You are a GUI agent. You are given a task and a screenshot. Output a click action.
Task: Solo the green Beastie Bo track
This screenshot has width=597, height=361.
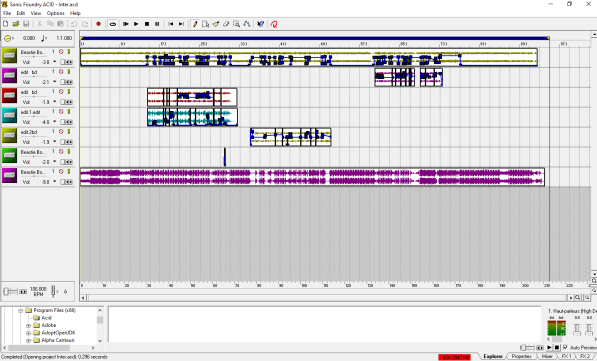tap(69, 152)
